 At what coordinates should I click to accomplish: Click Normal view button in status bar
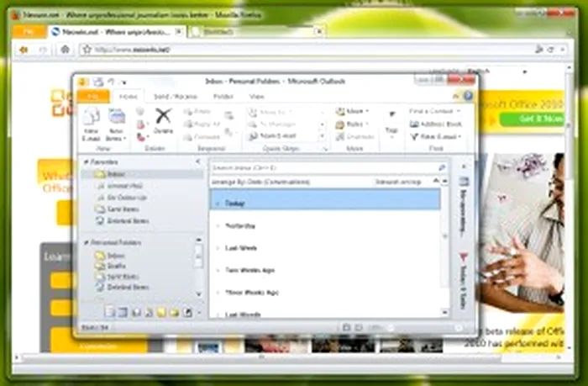pyautogui.click(x=346, y=328)
